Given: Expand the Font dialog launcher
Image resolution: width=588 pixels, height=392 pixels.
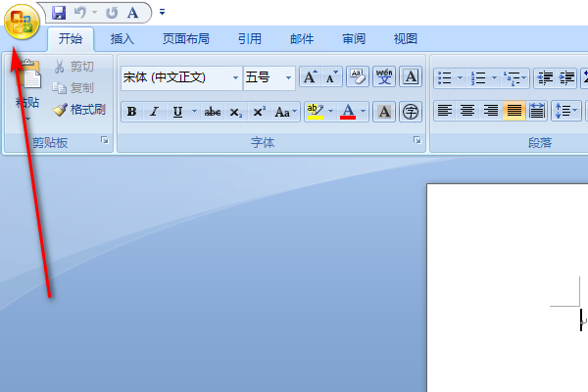Looking at the screenshot, I should (417, 142).
